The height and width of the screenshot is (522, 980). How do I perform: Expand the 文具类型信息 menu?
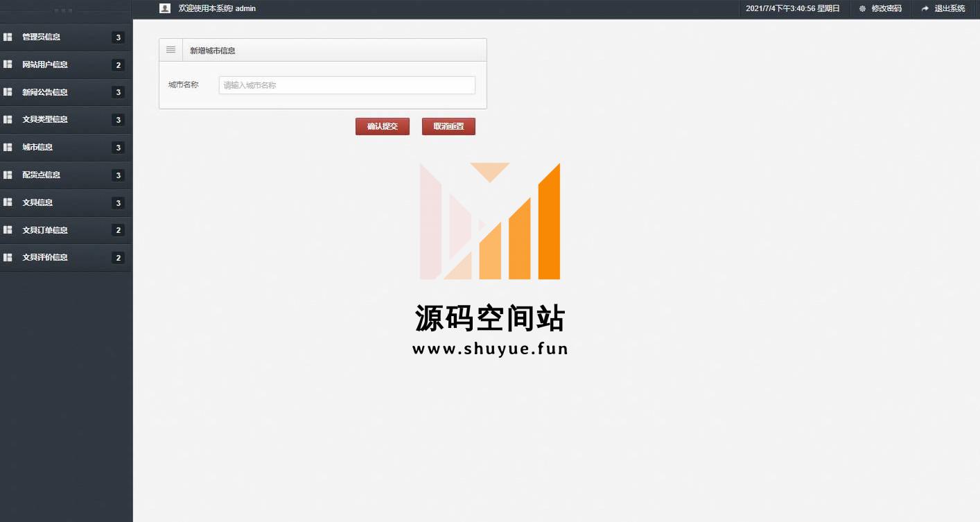point(66,119)
